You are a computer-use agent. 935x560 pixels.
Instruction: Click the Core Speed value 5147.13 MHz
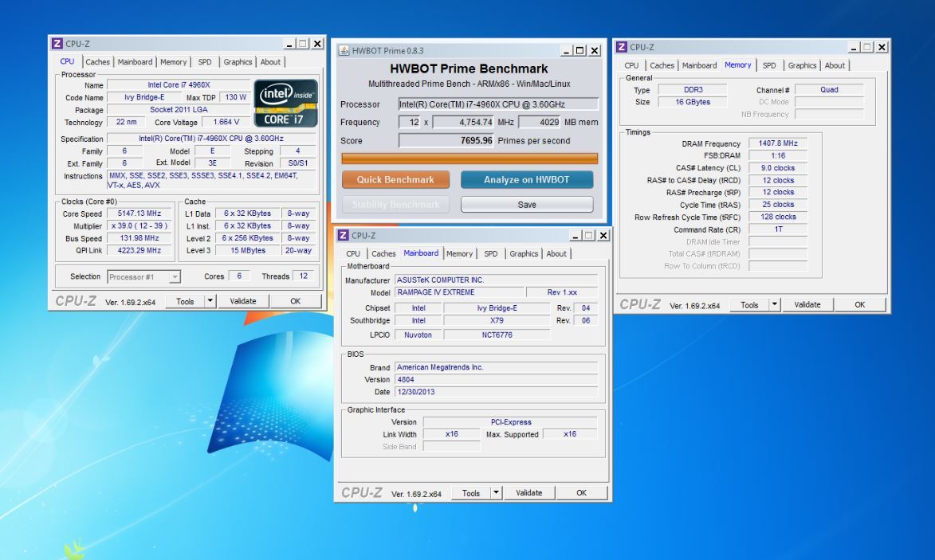pos(139,213)
